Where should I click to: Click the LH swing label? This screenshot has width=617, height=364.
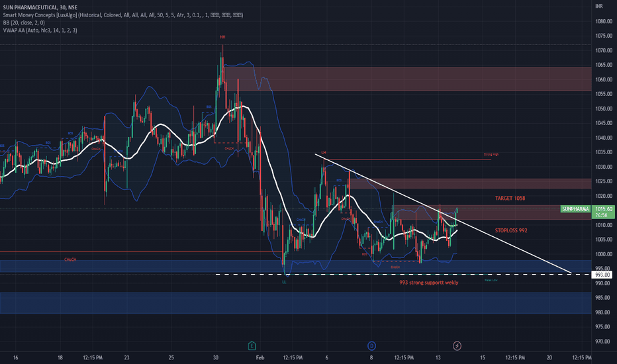(x=324, y=153)
